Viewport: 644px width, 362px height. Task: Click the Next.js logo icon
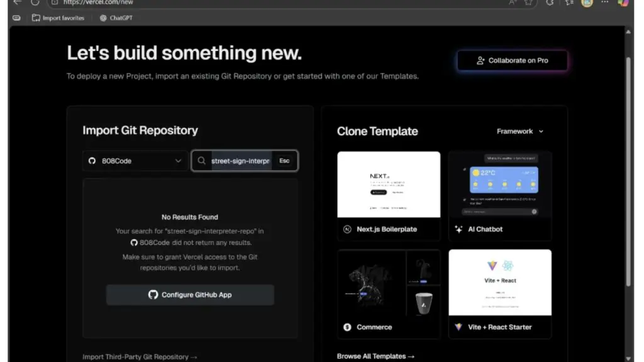[347, 229]
